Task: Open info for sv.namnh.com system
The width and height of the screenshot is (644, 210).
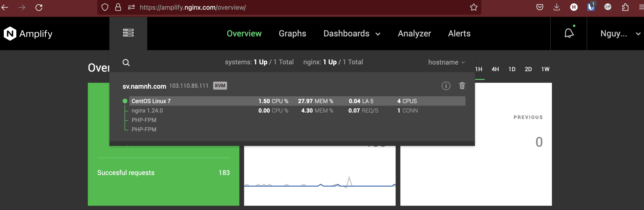Action: coord(446,86)
